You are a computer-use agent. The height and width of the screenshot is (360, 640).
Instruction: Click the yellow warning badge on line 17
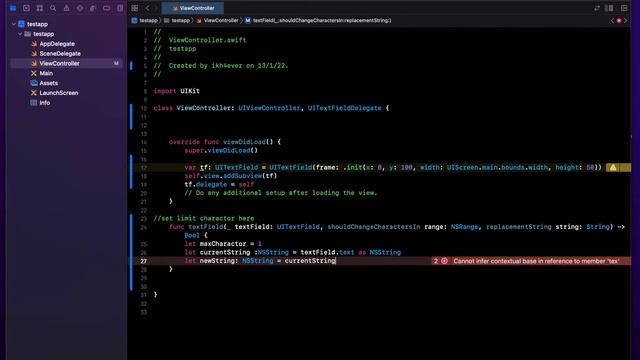pos(613,167)
